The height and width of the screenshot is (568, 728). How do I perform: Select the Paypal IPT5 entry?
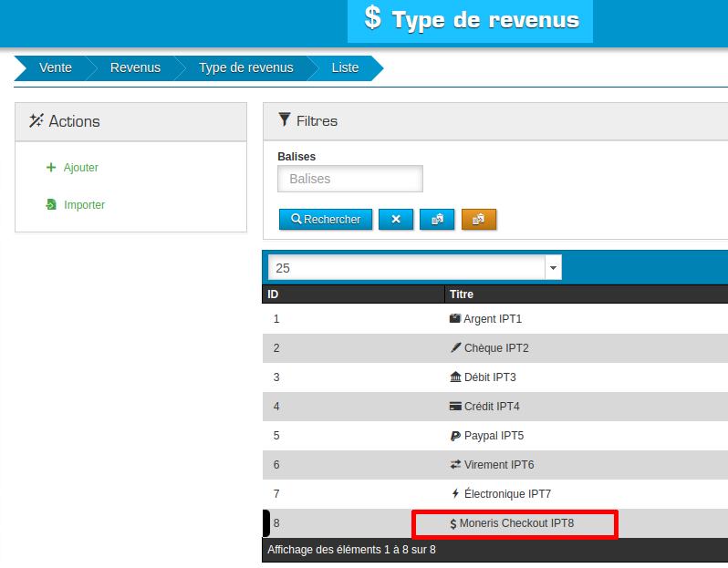pos(494,436)
